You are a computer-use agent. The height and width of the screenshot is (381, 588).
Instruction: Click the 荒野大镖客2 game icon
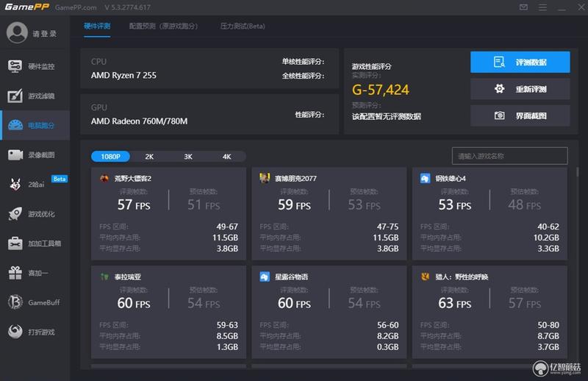(x=104, y=178)
